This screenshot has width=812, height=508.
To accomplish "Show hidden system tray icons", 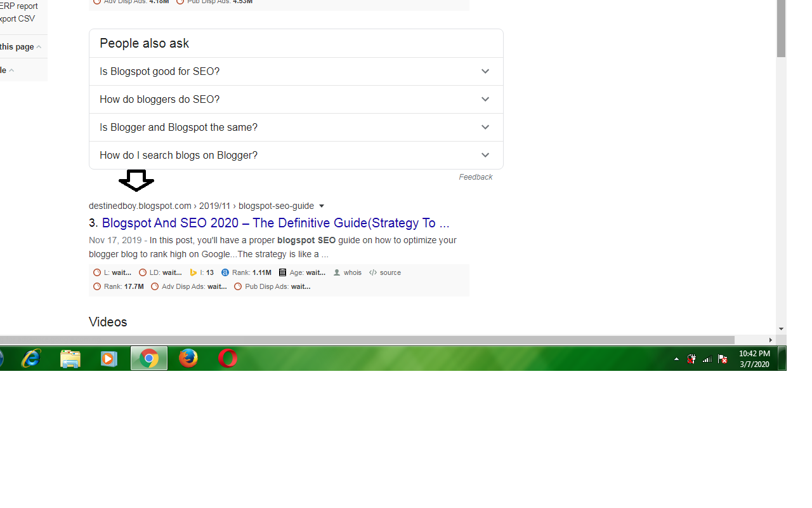I will pos(676,359).
